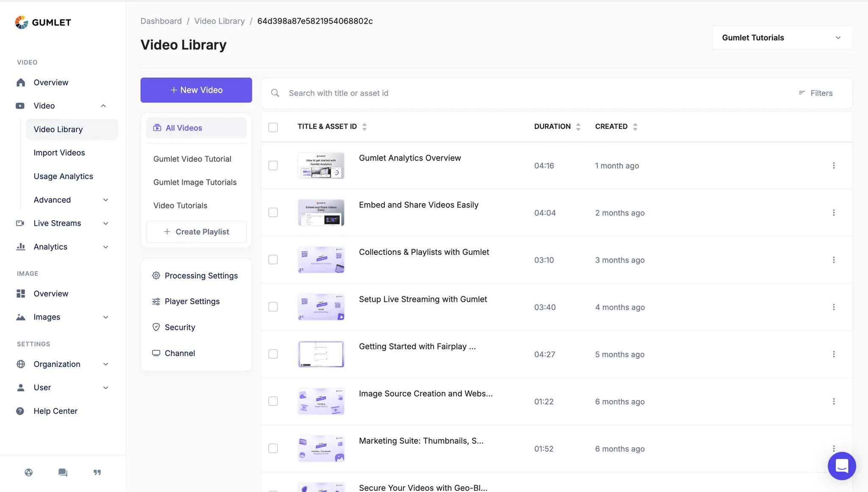This screenshot has width=868, height=492.
Task: Open the Security settings shield icon
Action: pyautogui.click(x=156, y=327)
